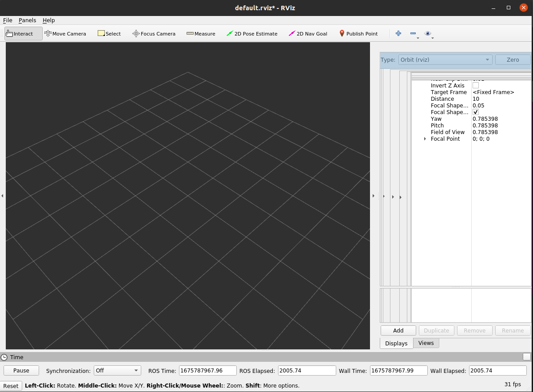Click the Rename button
The image size is (533, 392).
tap(513, 330)
